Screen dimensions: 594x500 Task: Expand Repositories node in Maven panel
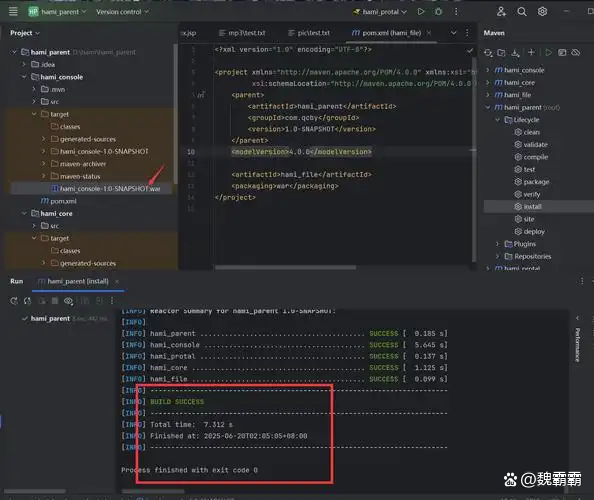pos(498,256)
